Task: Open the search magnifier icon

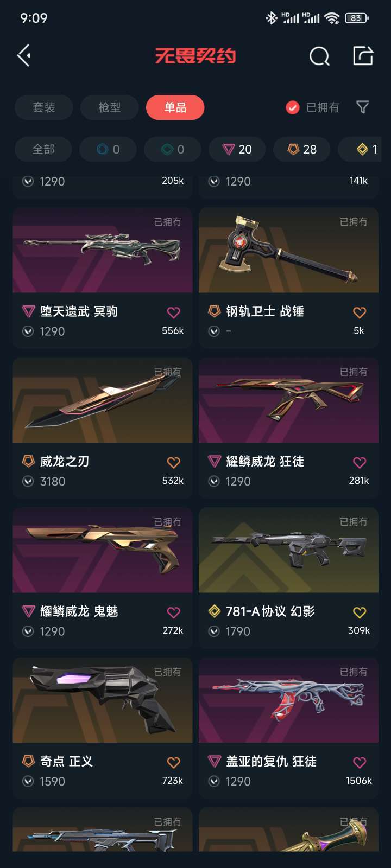Action: click(319, 56)
